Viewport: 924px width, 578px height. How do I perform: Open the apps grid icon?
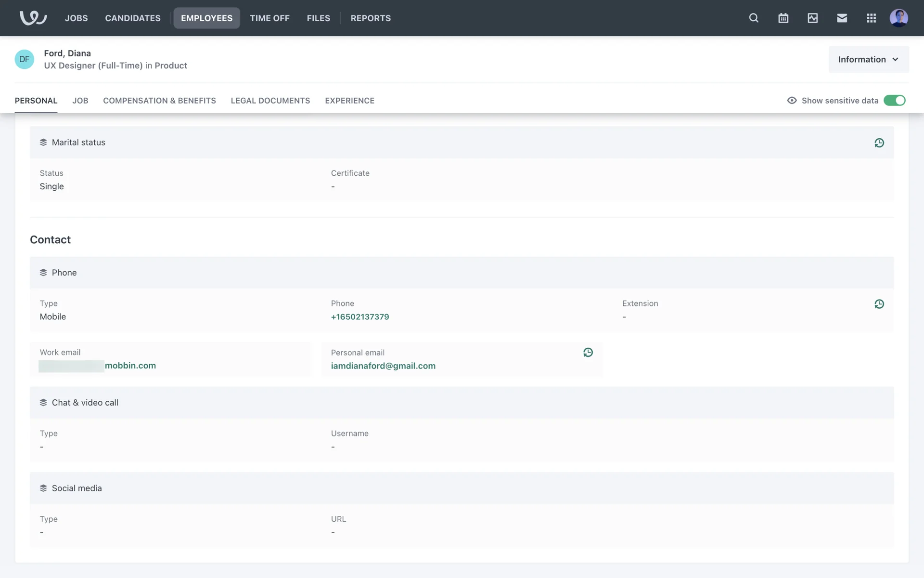(x=871, y=18)
